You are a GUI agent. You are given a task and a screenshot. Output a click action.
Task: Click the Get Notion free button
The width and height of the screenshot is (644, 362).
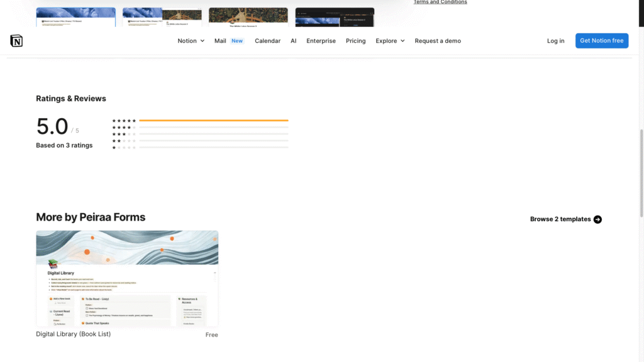602,41
